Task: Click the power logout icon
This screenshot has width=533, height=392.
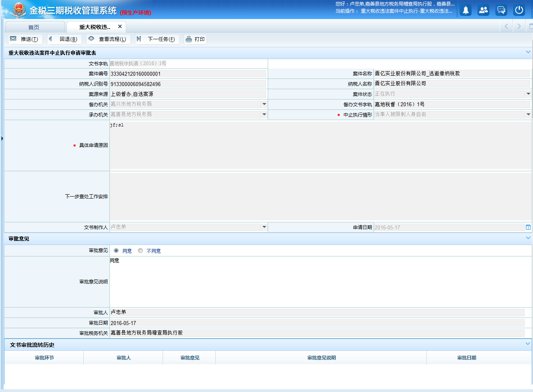Action: [519, 10]
